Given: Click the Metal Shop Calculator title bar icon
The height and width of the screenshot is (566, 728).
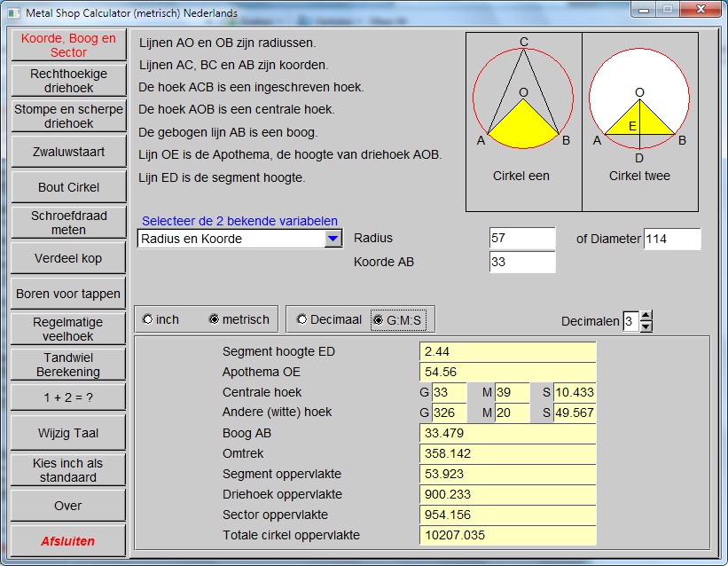Looking at the screenshot, I should 14,13.
